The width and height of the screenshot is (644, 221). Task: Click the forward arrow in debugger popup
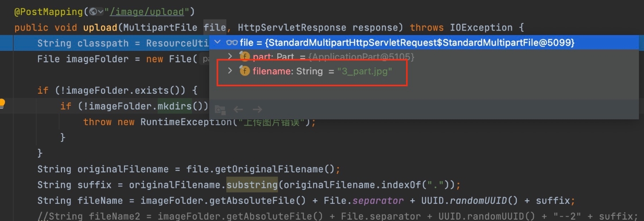(x=257, y=109)
